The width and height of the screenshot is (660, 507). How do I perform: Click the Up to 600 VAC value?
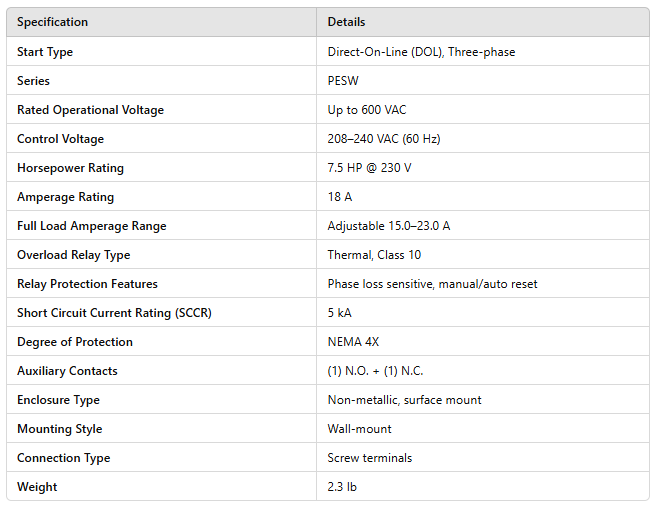(x=367, y=110)
